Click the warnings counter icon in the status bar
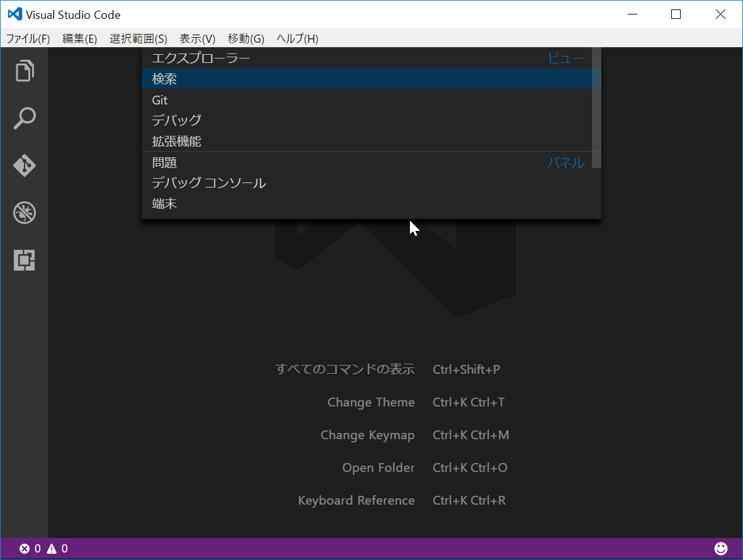 pyautogui.click(x=52, y=548)
